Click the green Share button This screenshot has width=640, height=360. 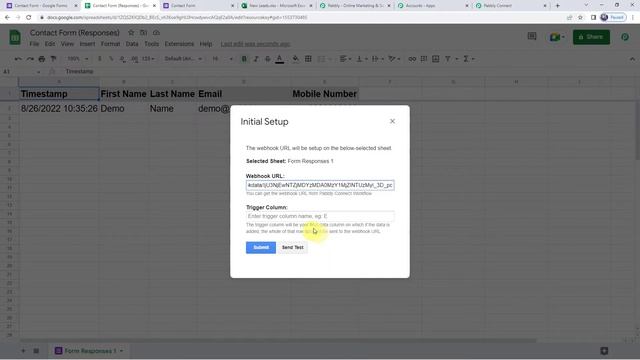pyautogui.click(x=591, y=37)
